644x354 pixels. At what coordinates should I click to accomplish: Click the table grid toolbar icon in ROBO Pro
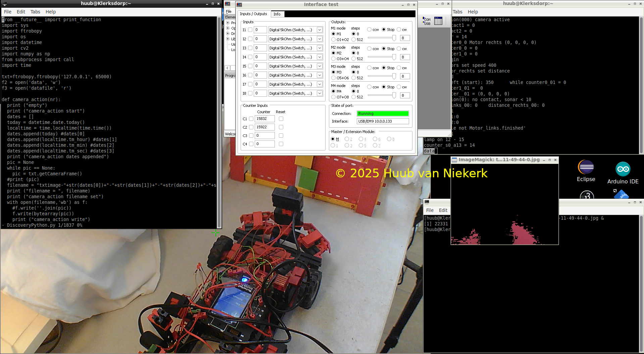438,21
